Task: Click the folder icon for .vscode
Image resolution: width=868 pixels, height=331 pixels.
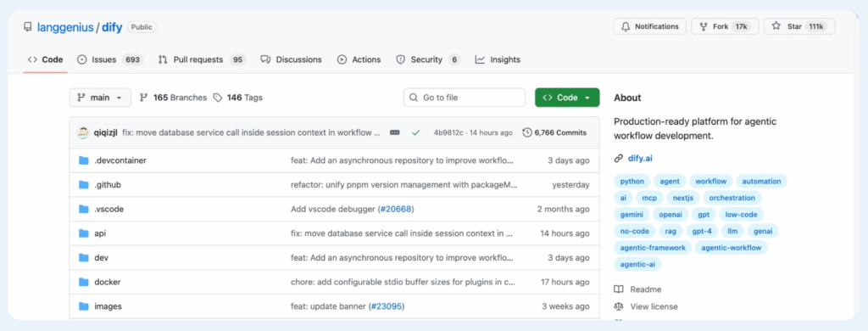Action: tap(84, 209)
